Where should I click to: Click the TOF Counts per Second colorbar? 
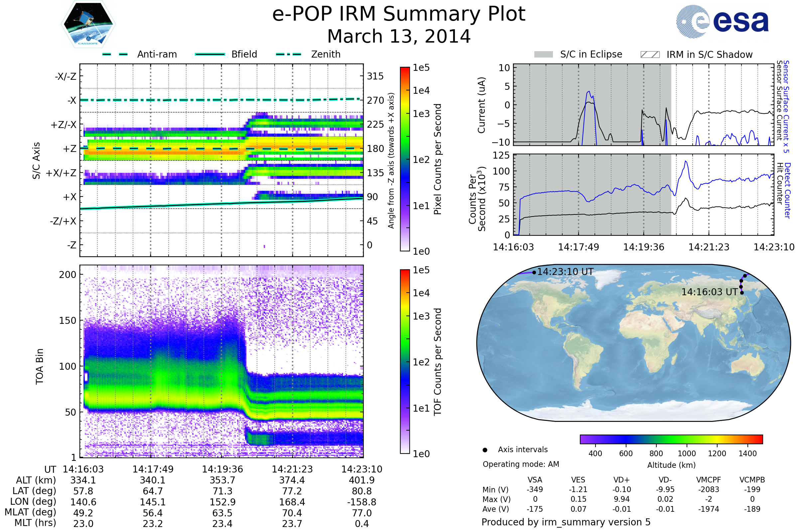pos(405,361)
